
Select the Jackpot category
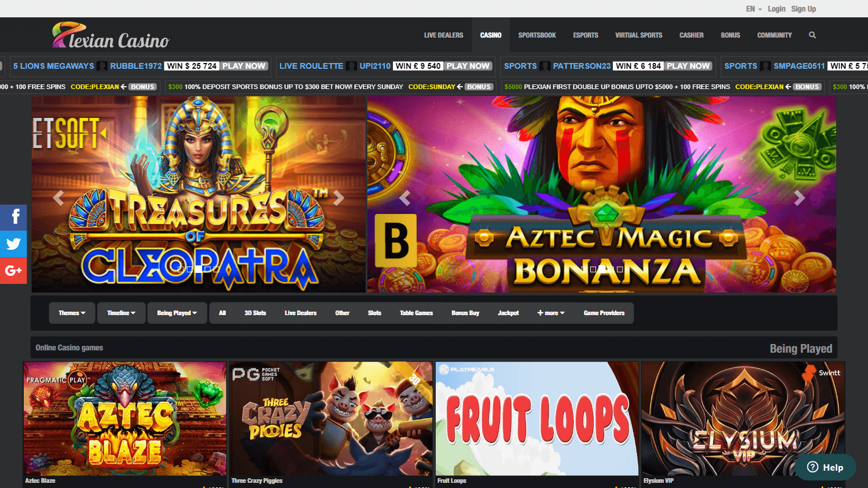(508, 313)
